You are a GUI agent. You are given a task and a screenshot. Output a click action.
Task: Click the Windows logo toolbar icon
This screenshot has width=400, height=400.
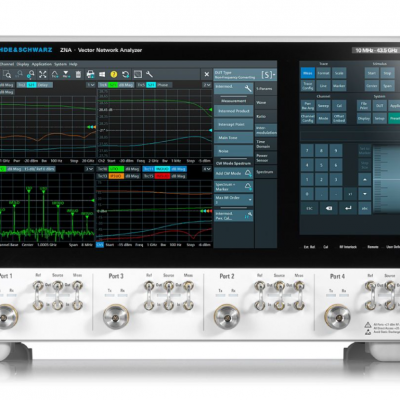102,74
